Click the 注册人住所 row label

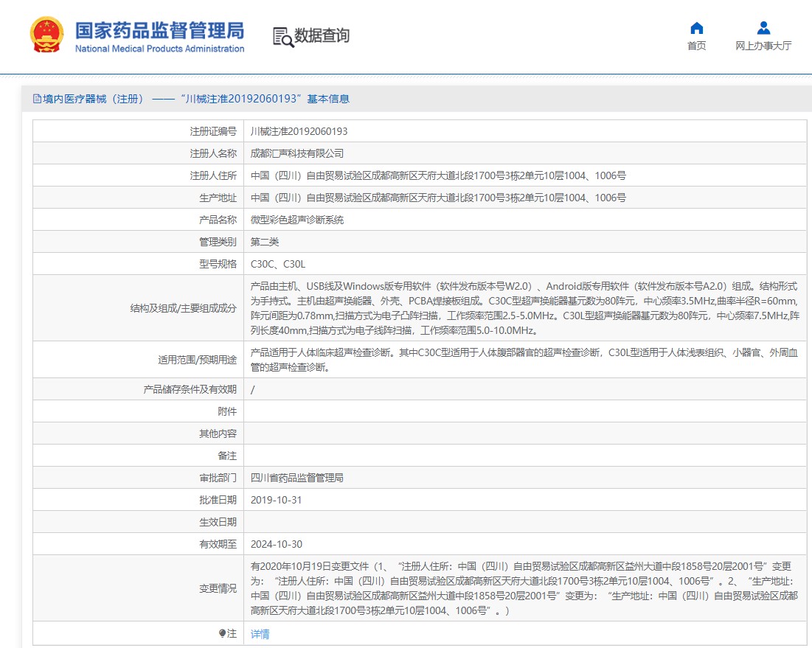tap(213, 175)
